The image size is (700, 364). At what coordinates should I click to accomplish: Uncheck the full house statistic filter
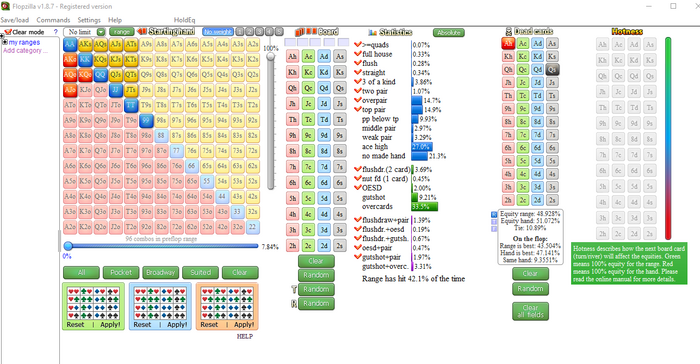pos(358,54)
